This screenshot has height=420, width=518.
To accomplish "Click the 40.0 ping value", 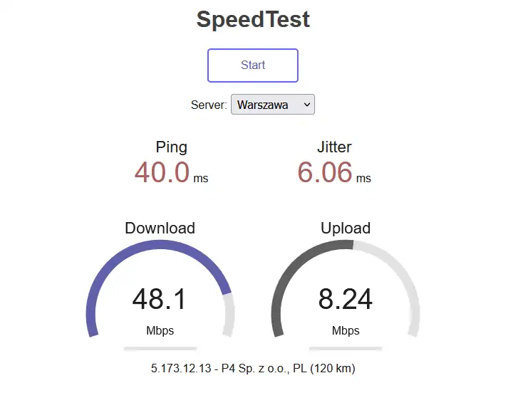I will [162, 172].
